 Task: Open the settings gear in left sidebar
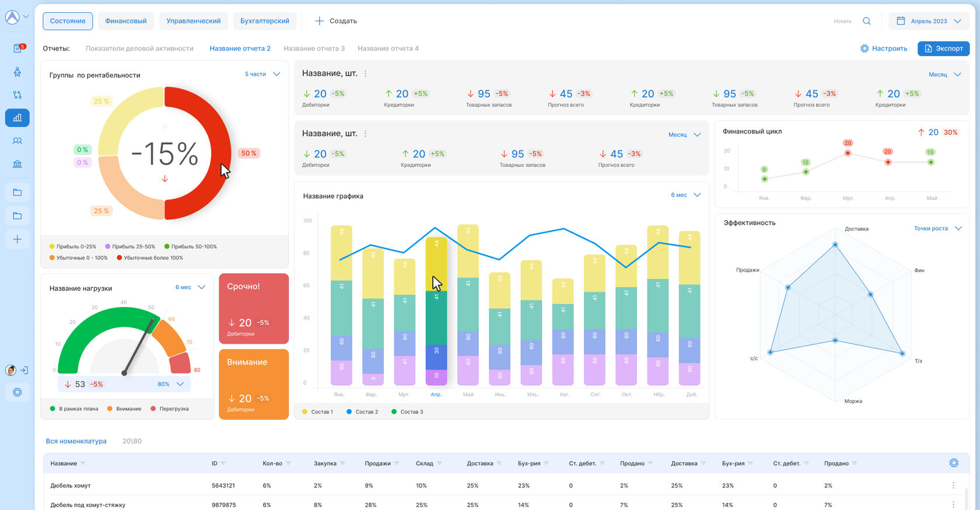tap(17, 392)
